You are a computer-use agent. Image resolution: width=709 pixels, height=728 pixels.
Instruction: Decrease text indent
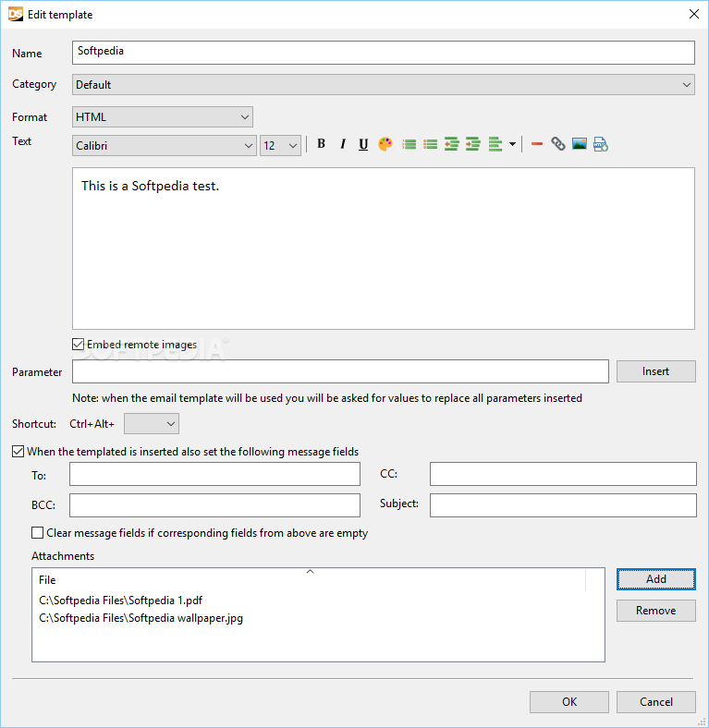(452, 144)
